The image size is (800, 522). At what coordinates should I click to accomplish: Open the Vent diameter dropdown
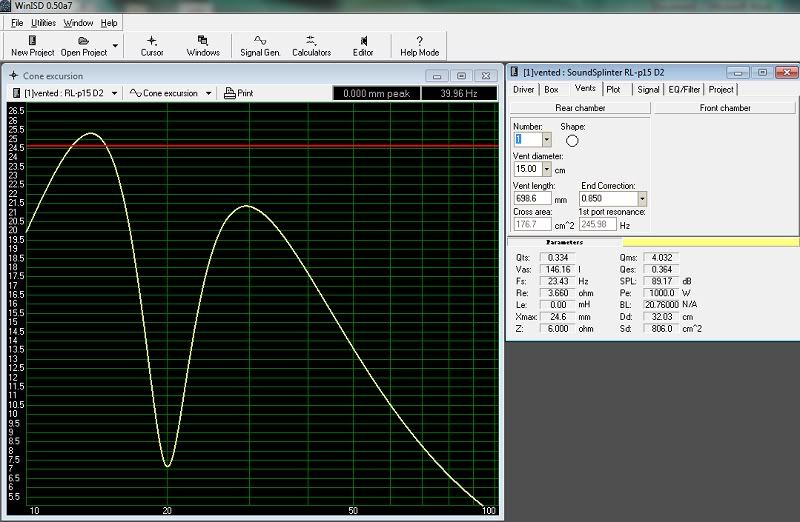[x=546, y=169]
